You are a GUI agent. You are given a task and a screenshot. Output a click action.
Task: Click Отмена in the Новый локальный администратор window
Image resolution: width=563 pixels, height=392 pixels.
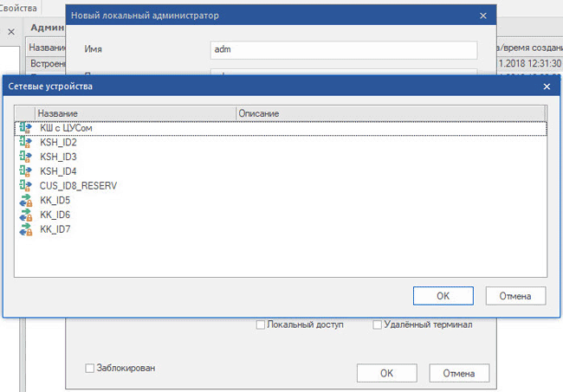pos(459,373)
